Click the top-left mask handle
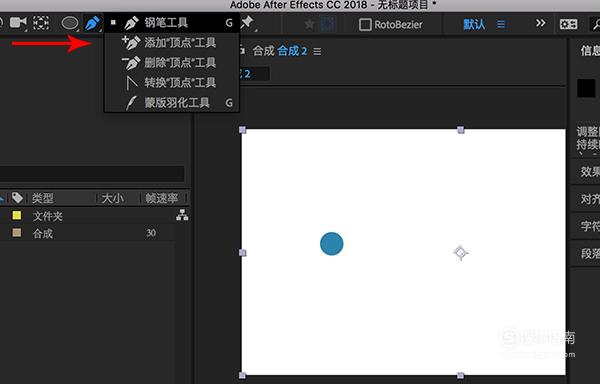The image size is (600, 384). click(242, 130)
